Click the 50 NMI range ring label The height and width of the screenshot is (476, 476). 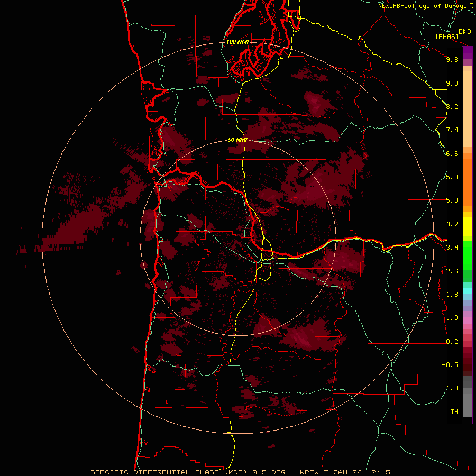(x=237, y=140)
